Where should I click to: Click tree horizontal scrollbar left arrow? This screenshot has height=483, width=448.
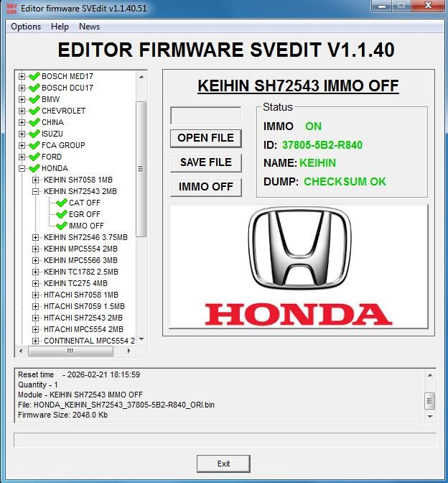point(21,351)
